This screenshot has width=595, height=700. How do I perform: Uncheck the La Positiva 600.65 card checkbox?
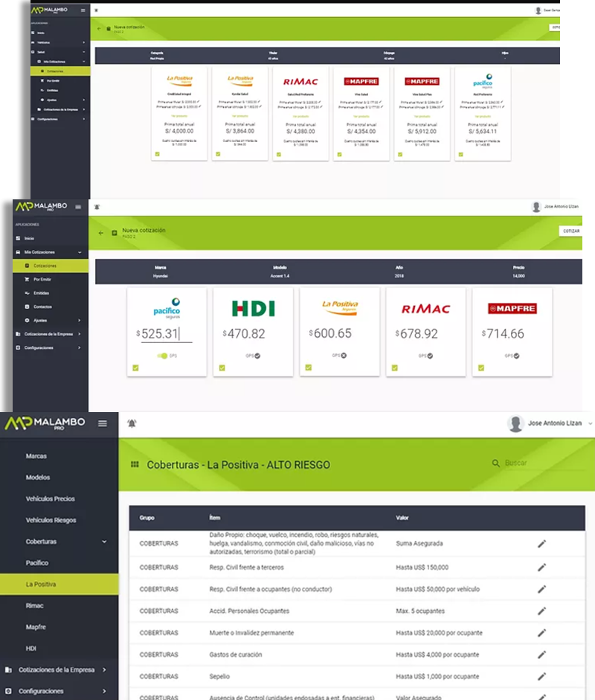[309, 367]
